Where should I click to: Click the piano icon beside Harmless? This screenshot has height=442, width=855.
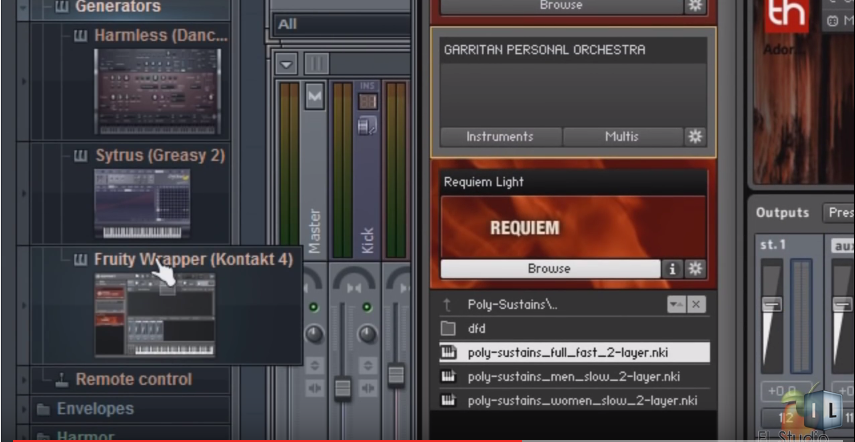80,36
